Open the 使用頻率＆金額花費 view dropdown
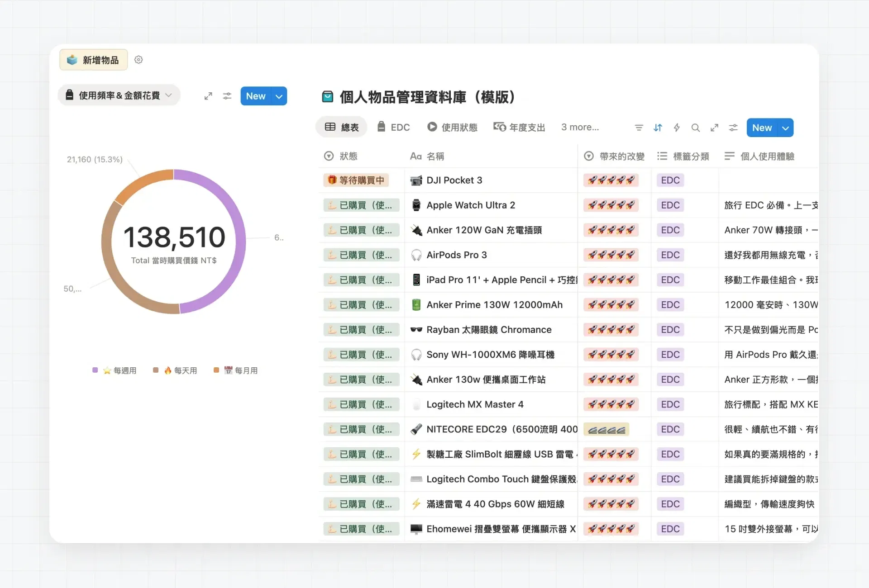Screen dimensions: 869x588 (x=119, y=95)
